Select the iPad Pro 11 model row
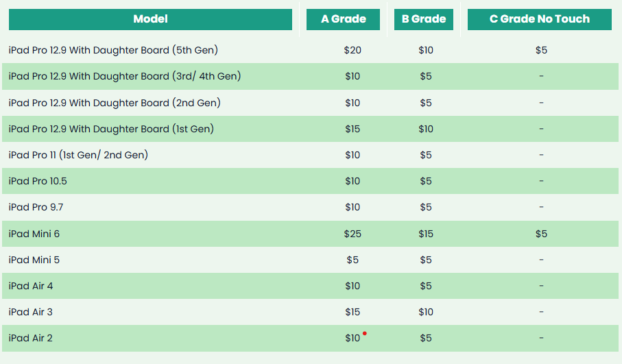622x364 pixels. (310, 155)
